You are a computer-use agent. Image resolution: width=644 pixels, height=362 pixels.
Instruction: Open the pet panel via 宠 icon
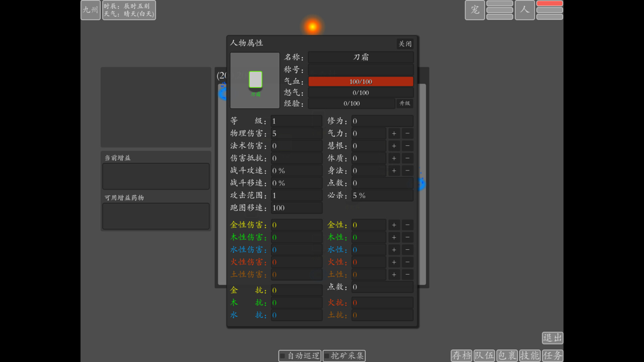pos(474,10)
